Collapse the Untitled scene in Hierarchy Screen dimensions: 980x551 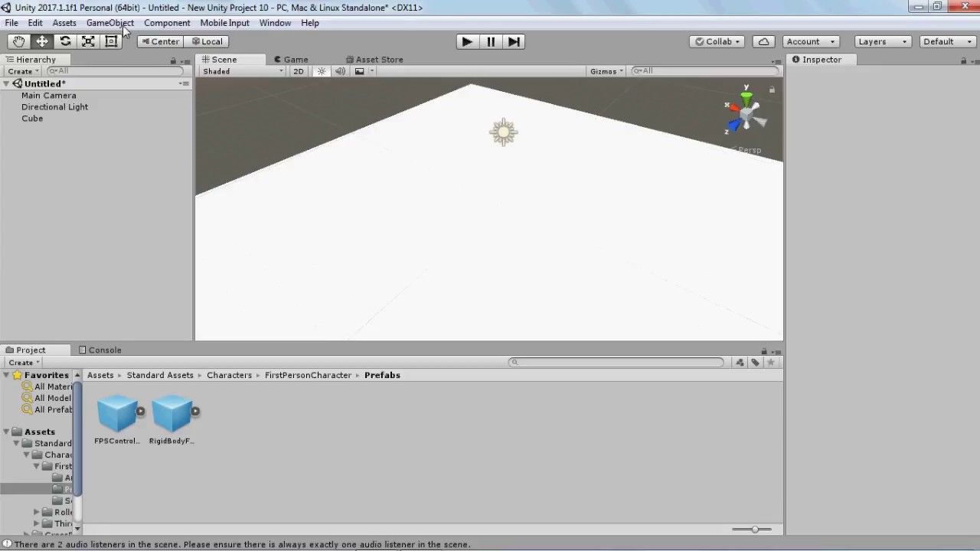click(6, 83)
